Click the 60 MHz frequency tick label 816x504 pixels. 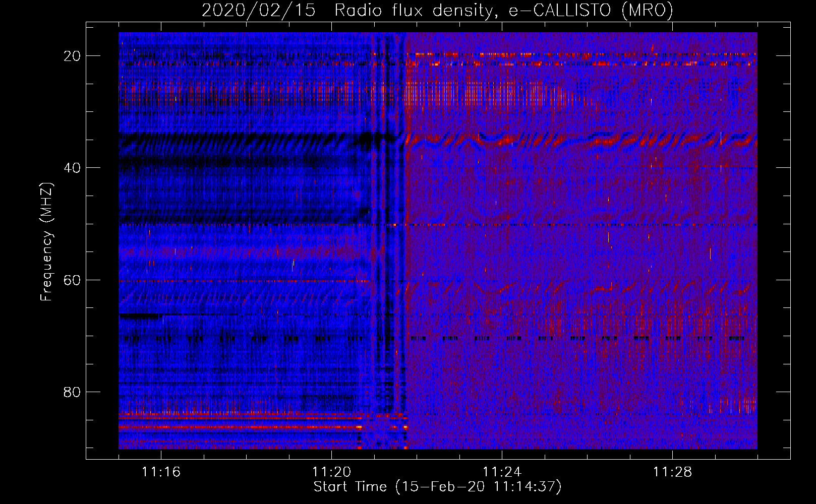pyautogui.click(x=72, y=280)
